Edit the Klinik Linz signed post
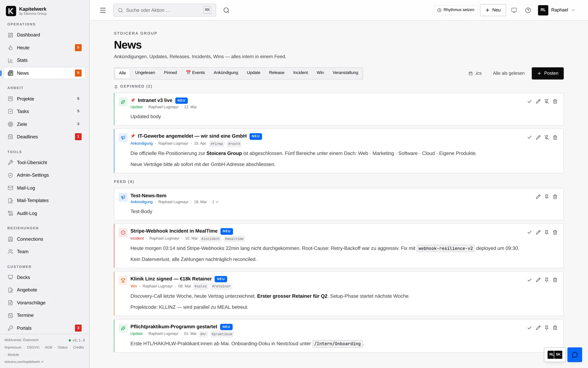This screenshot has width=588, height=368. coord(538,280)
